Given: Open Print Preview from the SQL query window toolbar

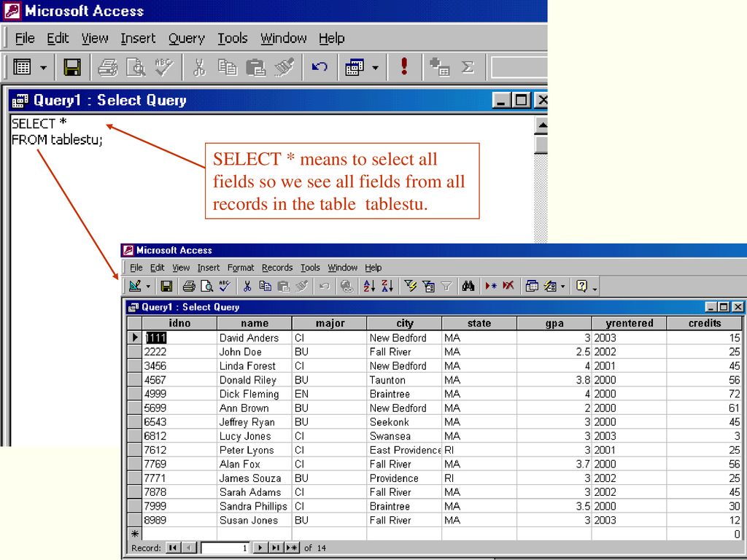Looking at the screenshot, I should pyautogui.click(x=136, y=67).
